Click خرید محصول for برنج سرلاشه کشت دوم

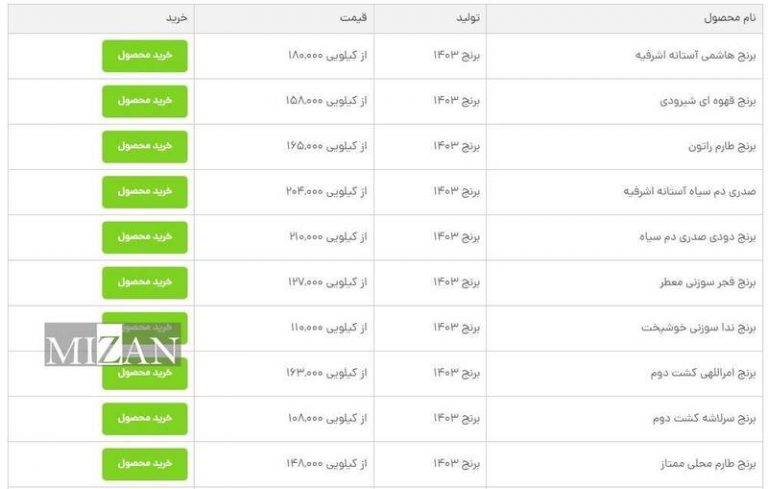(145, 418)
